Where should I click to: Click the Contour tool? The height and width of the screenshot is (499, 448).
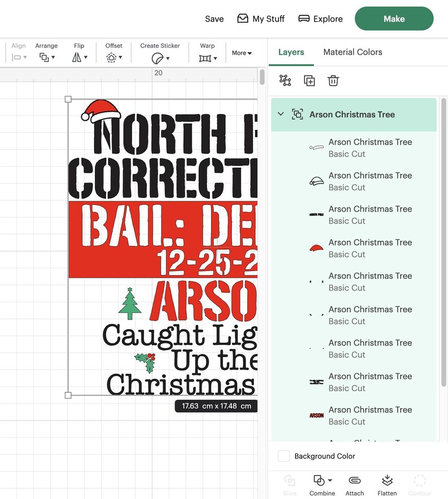tap(419, 485)
